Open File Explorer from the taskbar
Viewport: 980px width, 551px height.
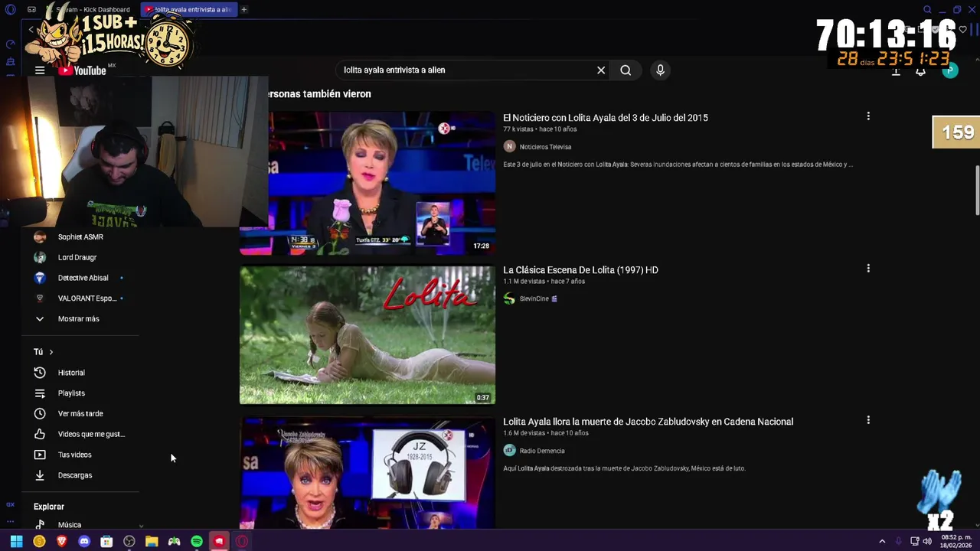(152, 541)
